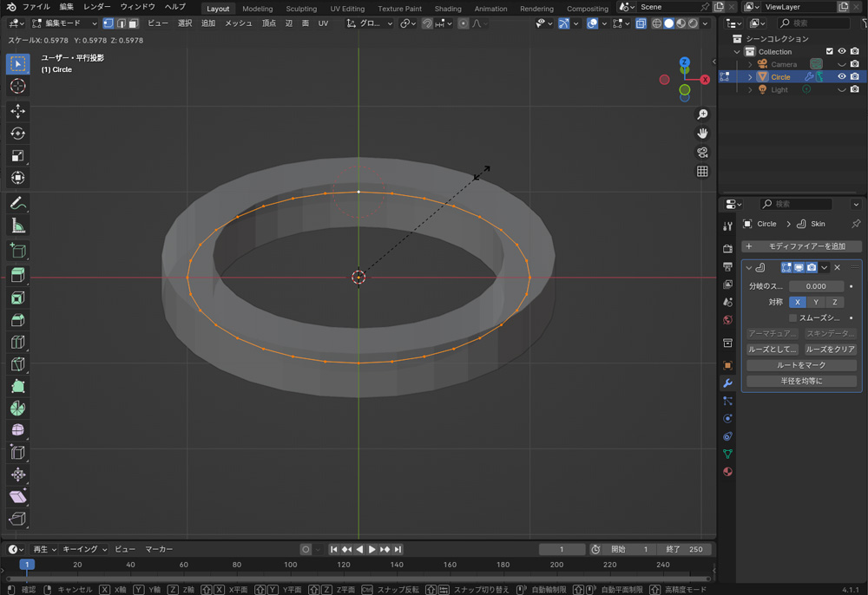
Task: Hide the Circle object in outliner
Action: pyautogui.click(x=841, y=76)
